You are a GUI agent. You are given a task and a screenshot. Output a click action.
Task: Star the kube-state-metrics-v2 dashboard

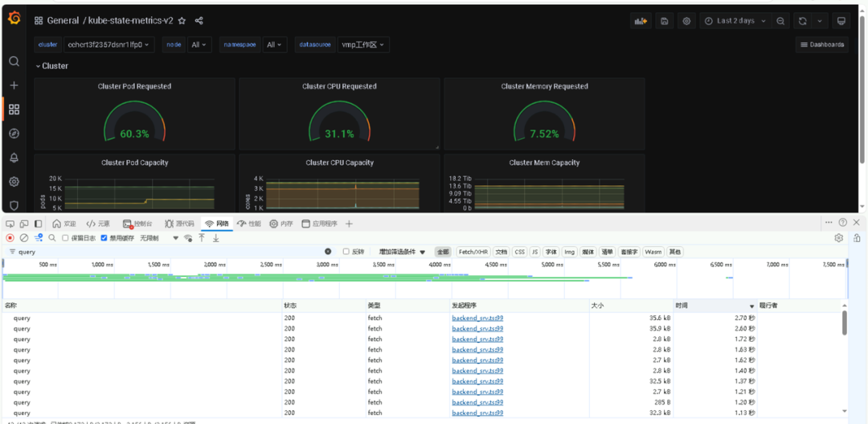pyautogui.click(x=182, y=21)
